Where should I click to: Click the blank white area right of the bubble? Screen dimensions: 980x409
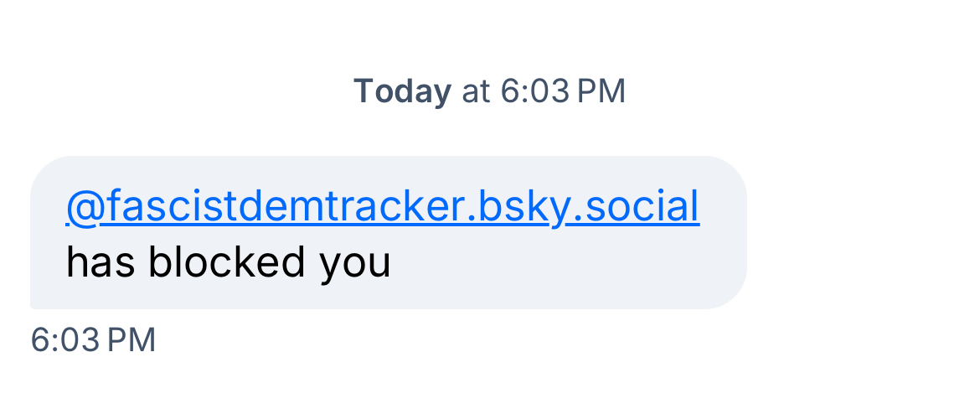863,235
